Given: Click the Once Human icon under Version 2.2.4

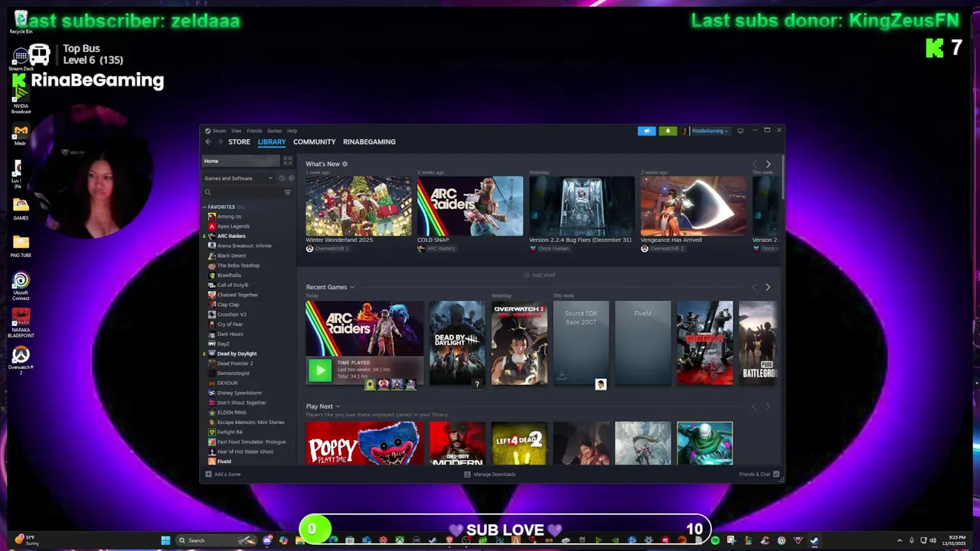Looking at the screenshot, I should click(533, 249).
